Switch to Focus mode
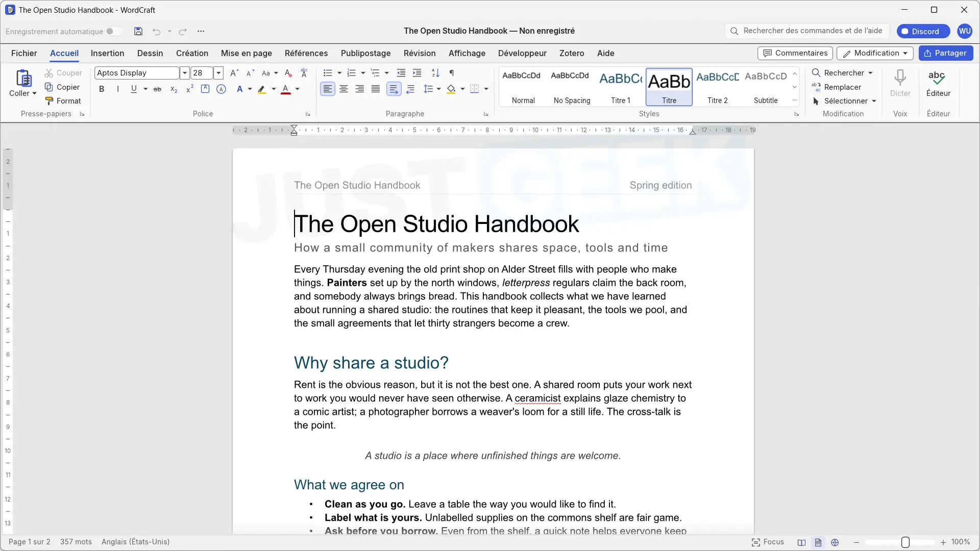980x551 pixels. tap(768, 542)
